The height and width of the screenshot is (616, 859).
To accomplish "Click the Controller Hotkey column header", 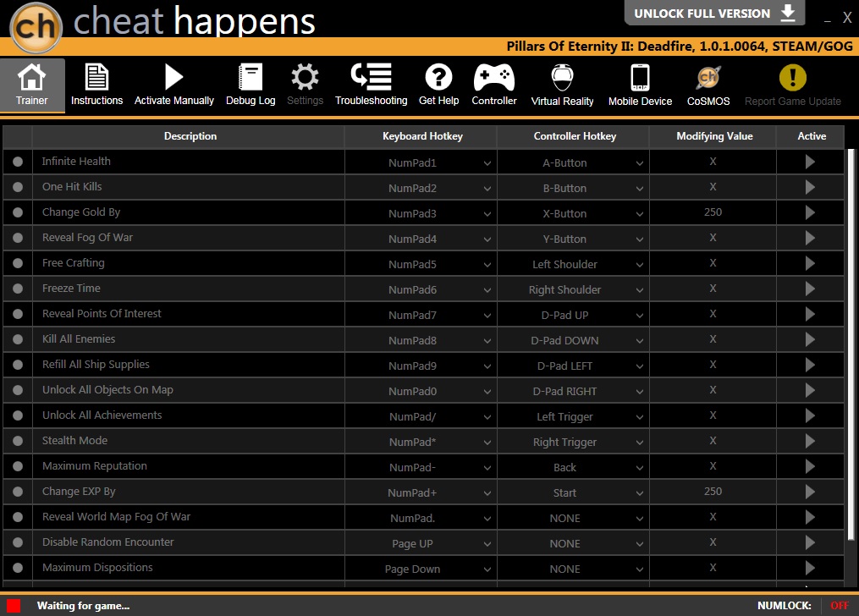I will click(x=575, y=136).
